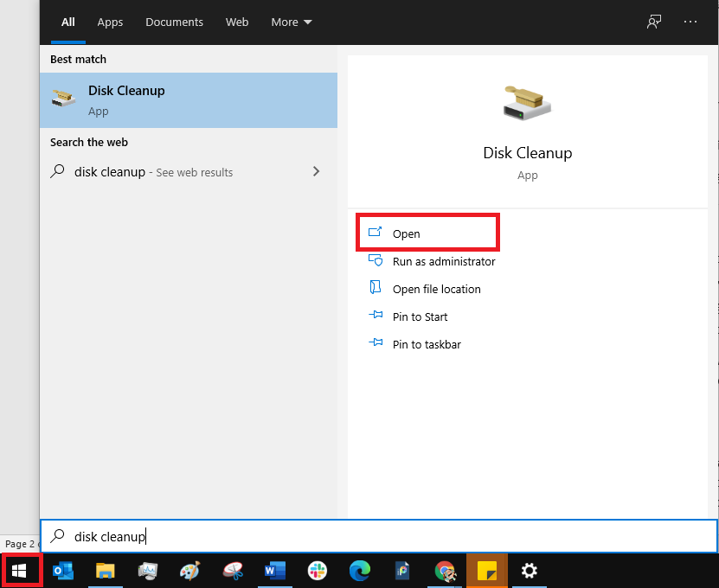Expand web results chevron for disk cleanup
719x588 pixels.
(316, 171)
